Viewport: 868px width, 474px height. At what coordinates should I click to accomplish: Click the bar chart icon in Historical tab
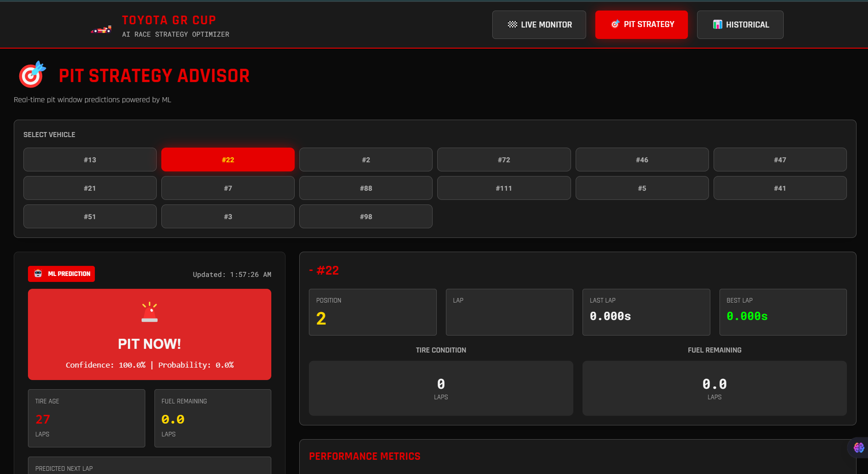point(718,24)
